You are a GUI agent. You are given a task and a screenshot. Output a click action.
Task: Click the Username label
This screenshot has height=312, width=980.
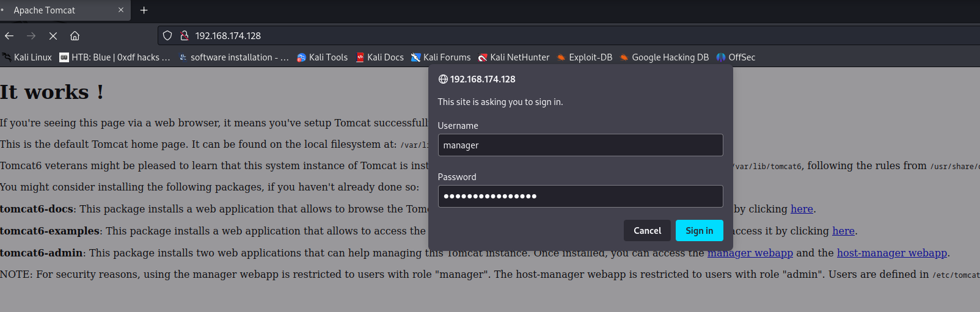[x=458, y=126]
